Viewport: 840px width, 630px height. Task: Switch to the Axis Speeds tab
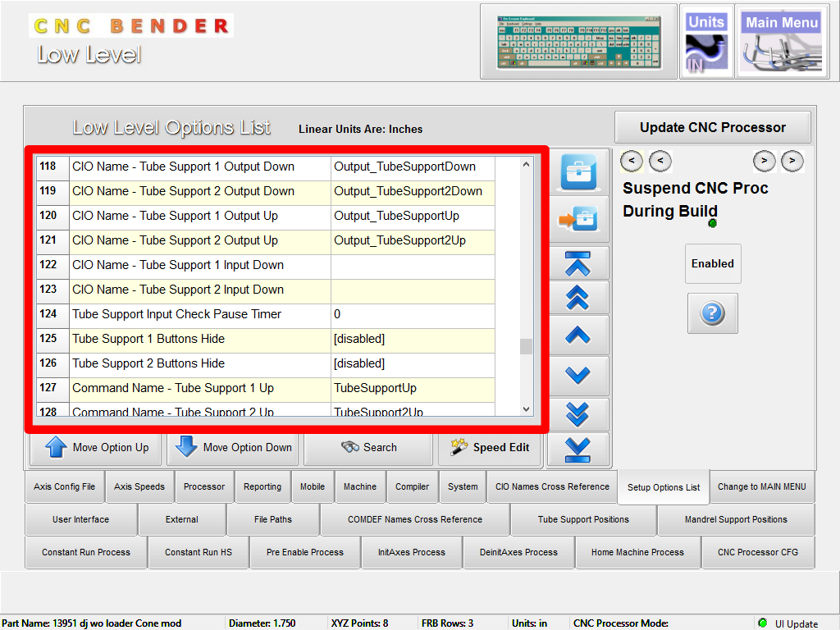(x=139, y=486)
